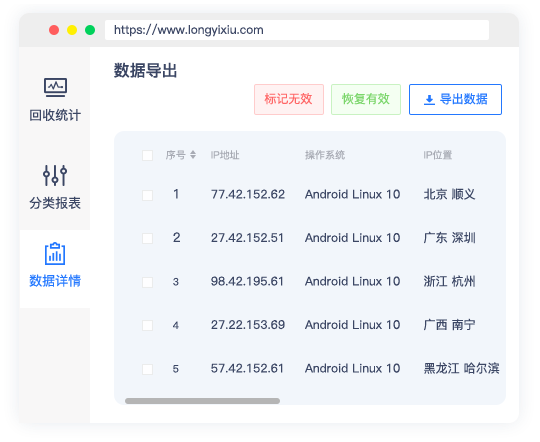Viewport: 540px width, 442px height.
Task: Switch to 分类报表 sidebar label
Action: pos(55,203)
